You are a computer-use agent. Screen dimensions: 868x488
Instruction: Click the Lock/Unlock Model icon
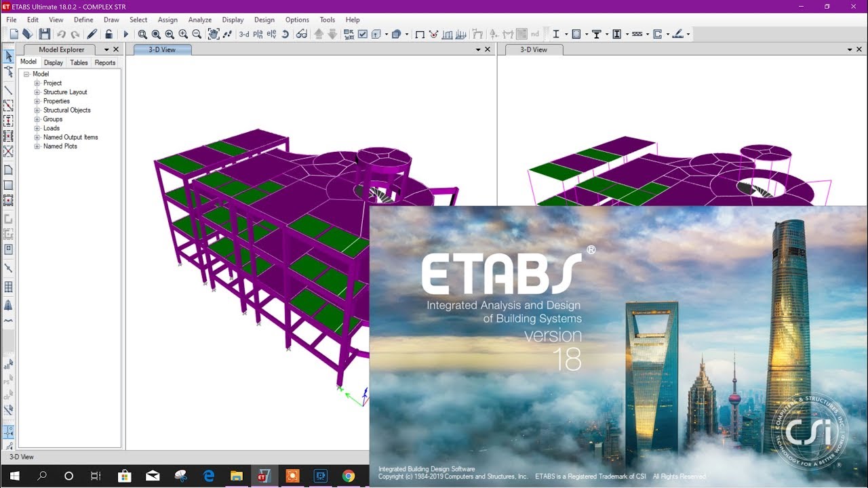108,34
